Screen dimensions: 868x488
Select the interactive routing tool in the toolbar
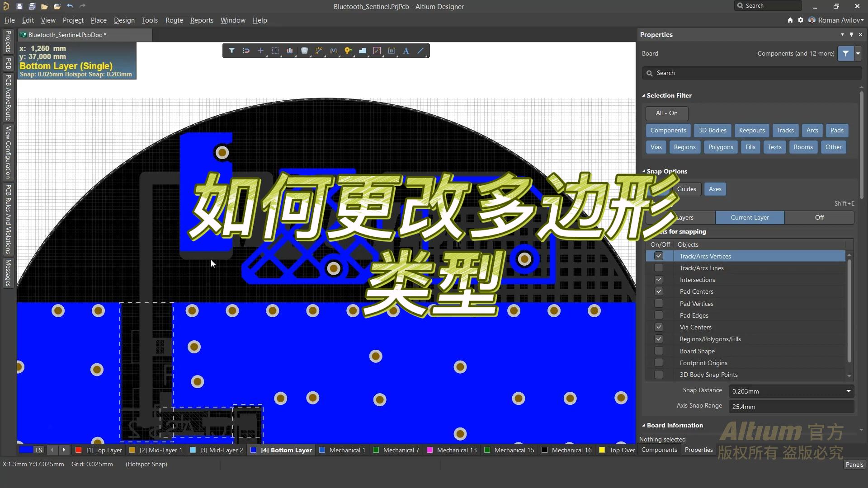pos(319,51)
